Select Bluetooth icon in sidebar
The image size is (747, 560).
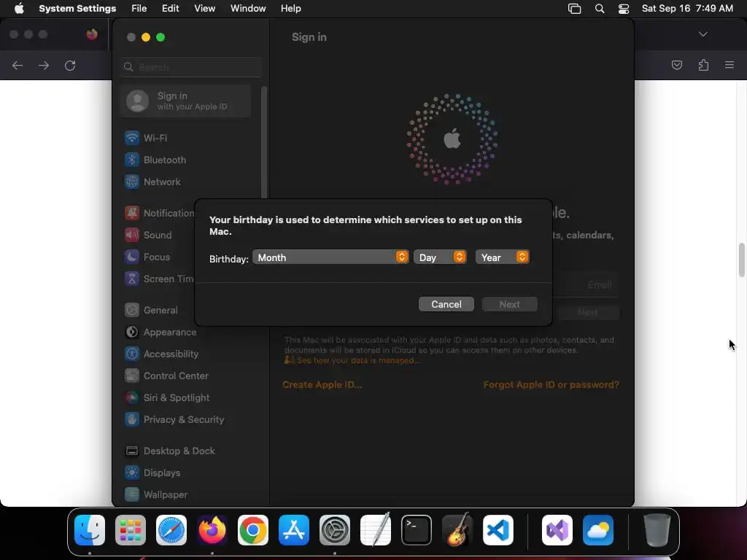(132, 160)
